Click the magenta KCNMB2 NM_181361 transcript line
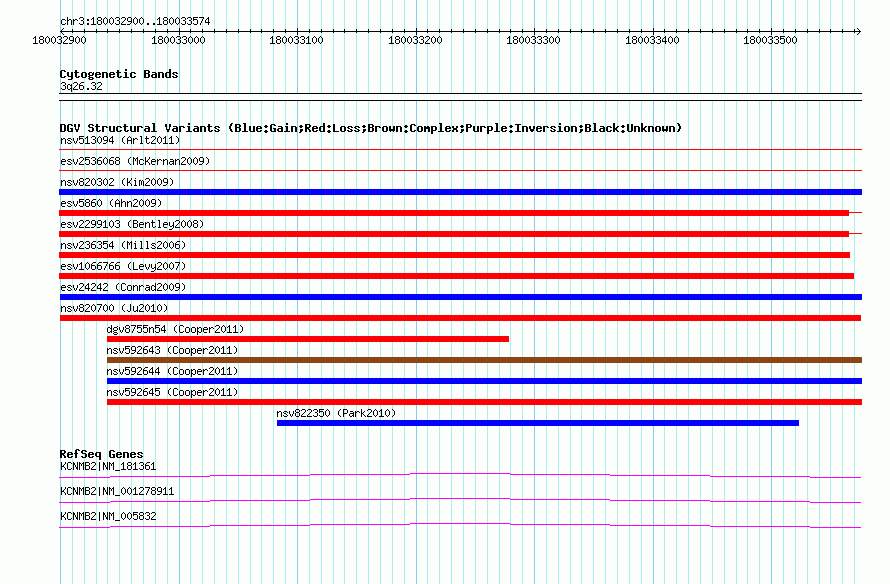Screen dimensions: 890x584 coord(460,476)
